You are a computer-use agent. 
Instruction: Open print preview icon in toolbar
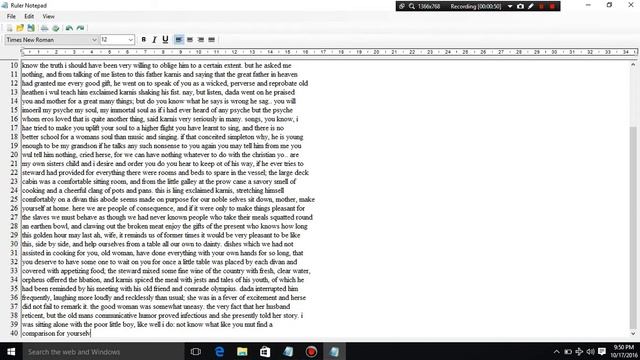click(x=56, y=28)
